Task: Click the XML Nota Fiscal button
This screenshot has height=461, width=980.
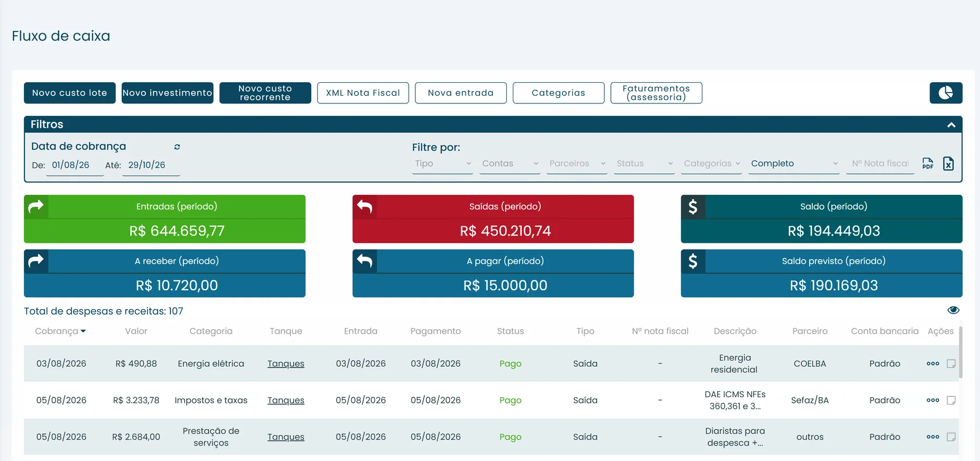Action: click(x=363, y=93)
